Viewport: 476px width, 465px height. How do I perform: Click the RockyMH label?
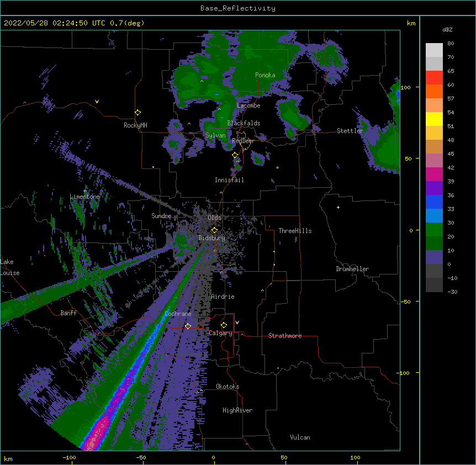point(135,125)
